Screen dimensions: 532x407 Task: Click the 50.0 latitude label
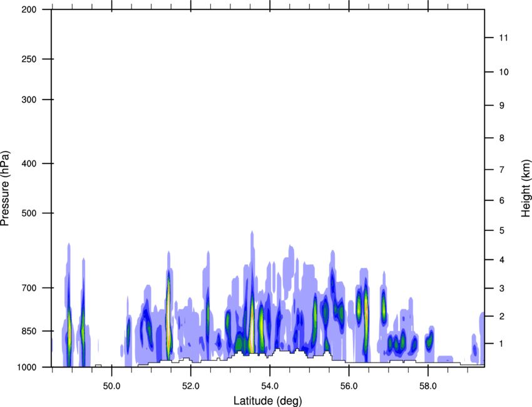[x=111, y=386]
